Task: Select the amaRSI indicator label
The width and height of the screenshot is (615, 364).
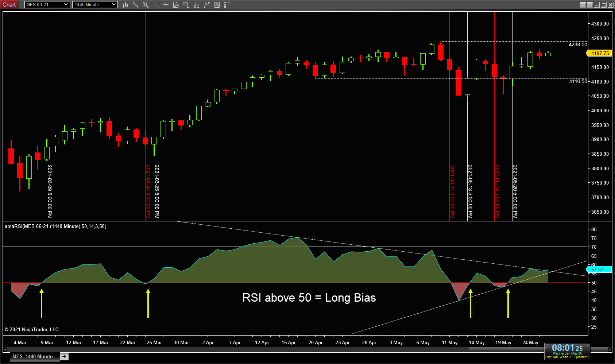Action: [x=55, y=226]
